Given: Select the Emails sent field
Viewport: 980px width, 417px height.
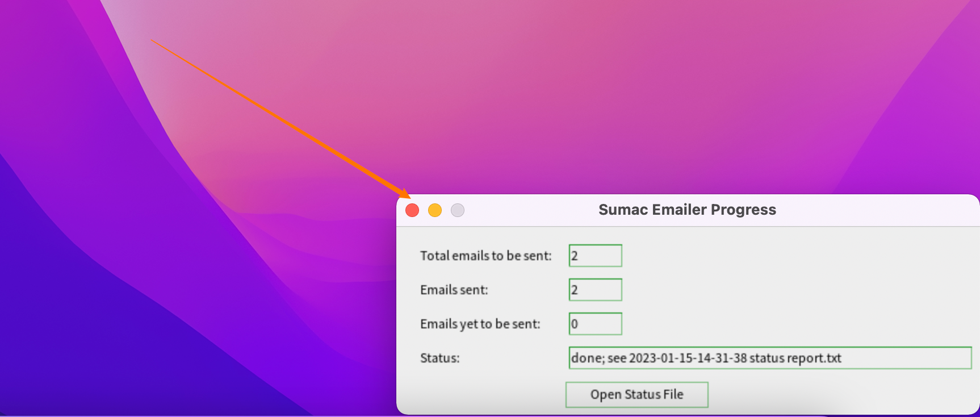Looking at the screenshot, I should (596, 290).
